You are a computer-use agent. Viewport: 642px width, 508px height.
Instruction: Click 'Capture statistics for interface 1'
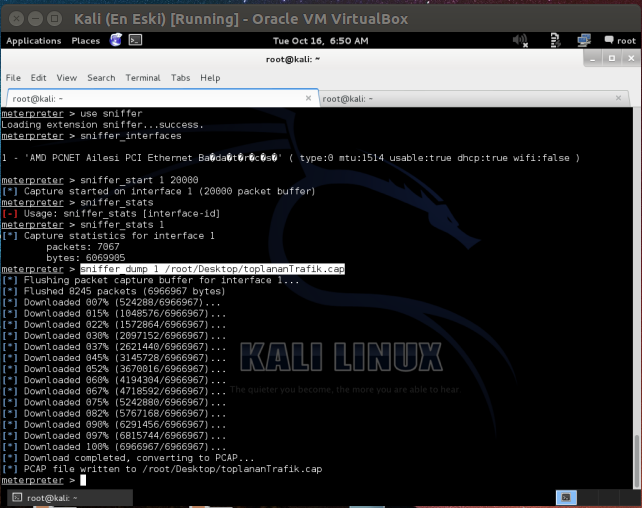[108, 236]
